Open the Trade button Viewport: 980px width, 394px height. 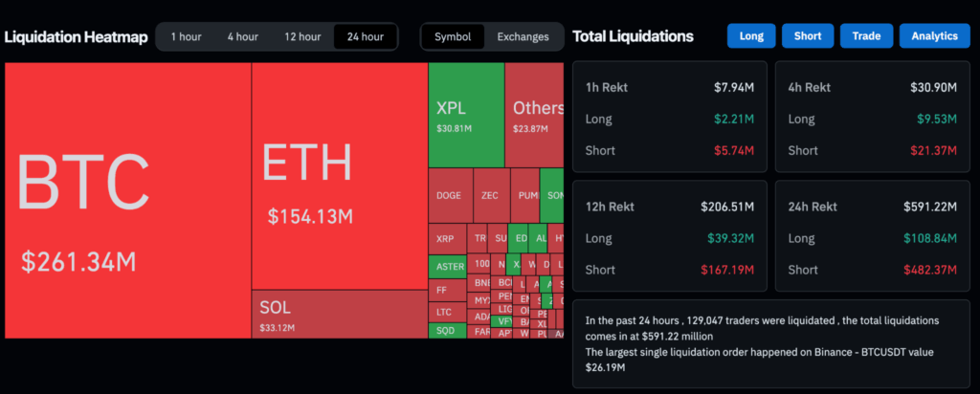tap(866, 36)
